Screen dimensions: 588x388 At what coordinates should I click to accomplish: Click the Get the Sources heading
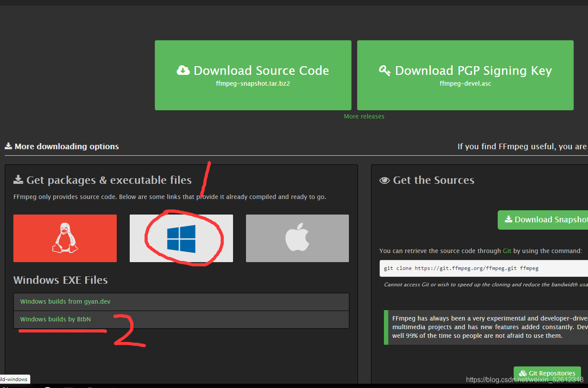click(x=427, y=180)
